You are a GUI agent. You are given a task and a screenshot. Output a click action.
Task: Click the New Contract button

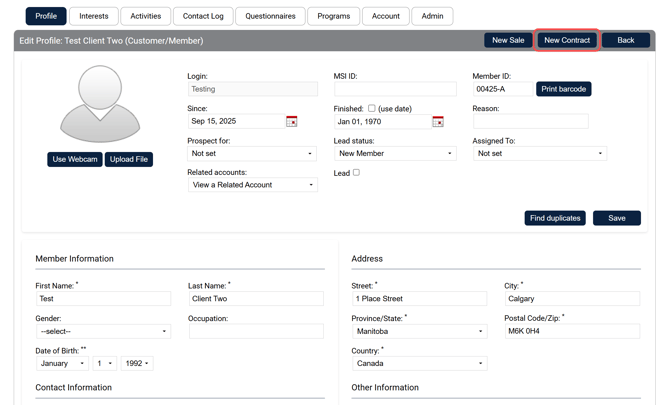[567, 40]
